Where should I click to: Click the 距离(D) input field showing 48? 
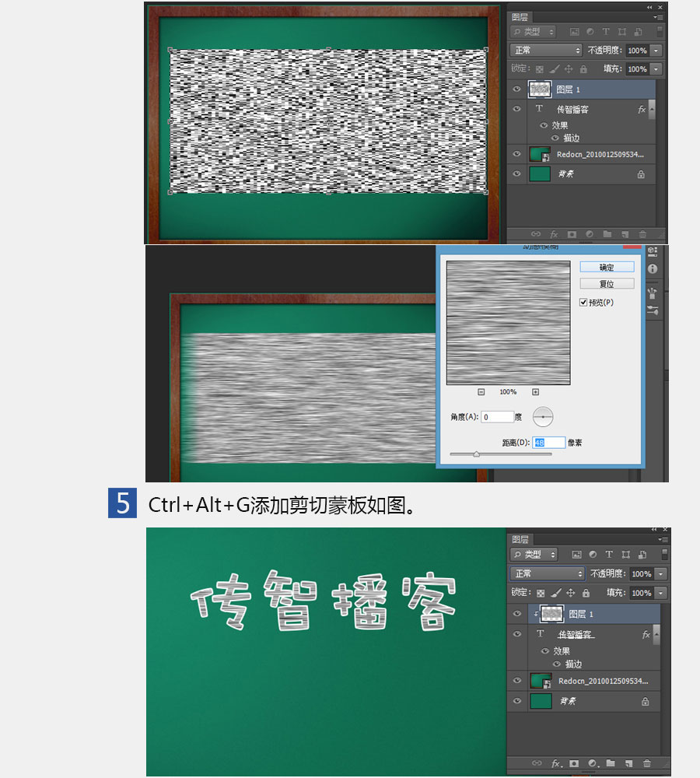point(548,443)
